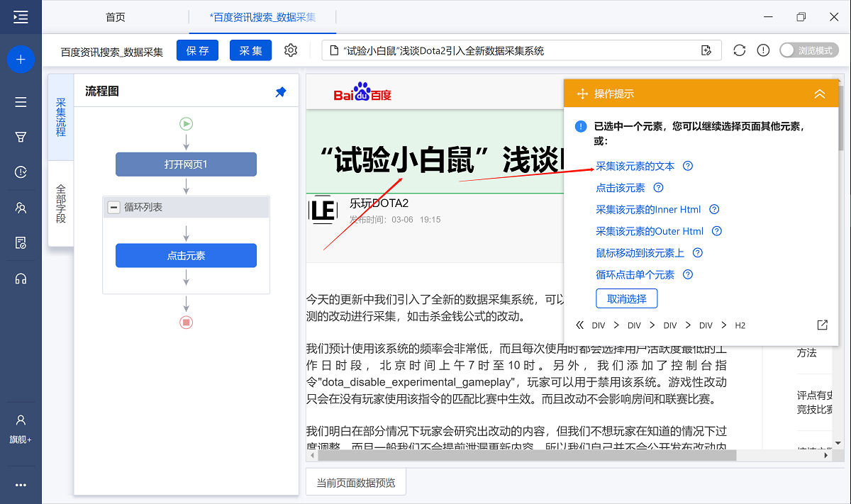Screen dimensions: 851x504
Task: Click the 乐玩DOTA2 author avatar
Action: (x=323, y=210)
